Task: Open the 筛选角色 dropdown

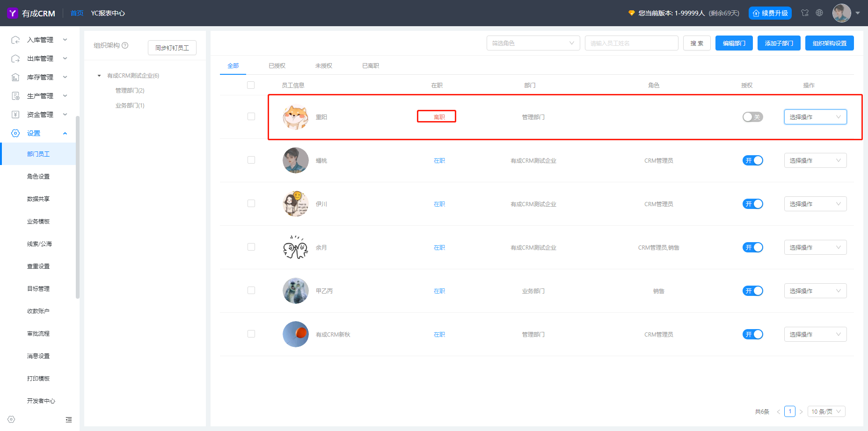Action: 533,43
